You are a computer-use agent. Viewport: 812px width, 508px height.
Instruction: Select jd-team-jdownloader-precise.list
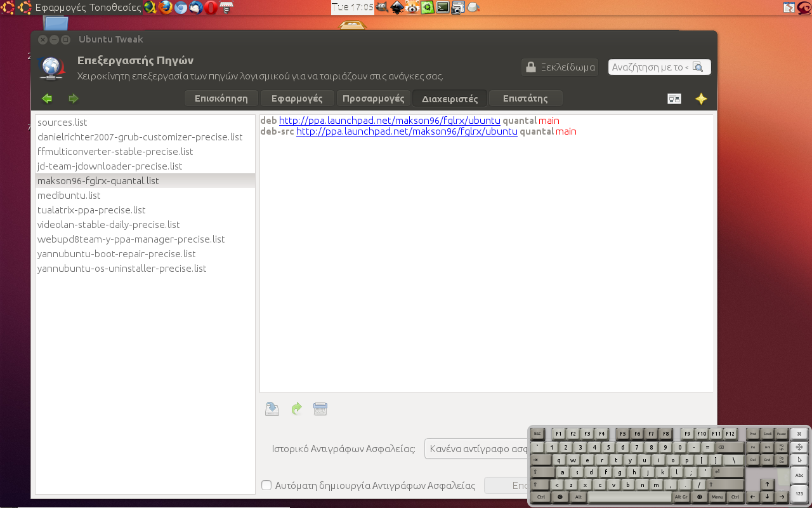(x=145, y=166)
